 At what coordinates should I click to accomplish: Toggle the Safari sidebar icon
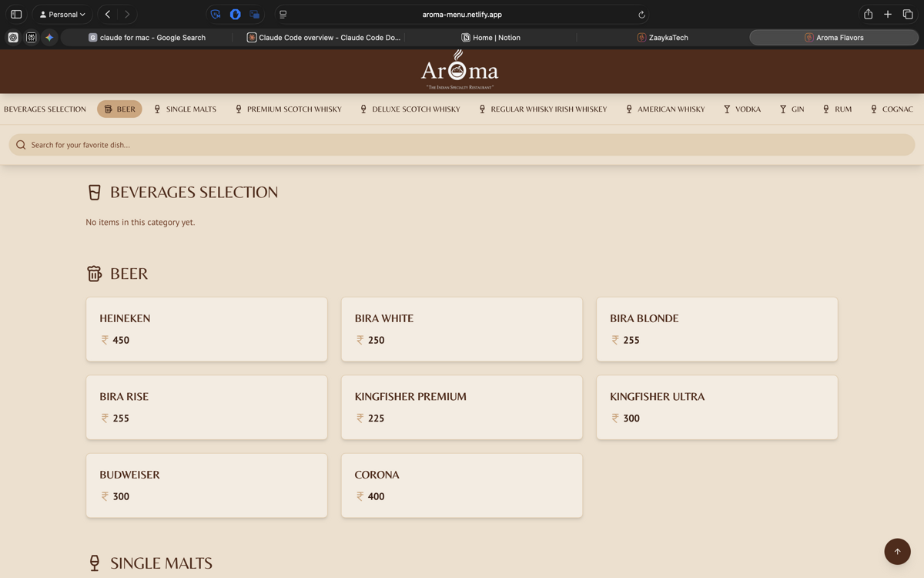pyautogui.click(x=16, y=15)
